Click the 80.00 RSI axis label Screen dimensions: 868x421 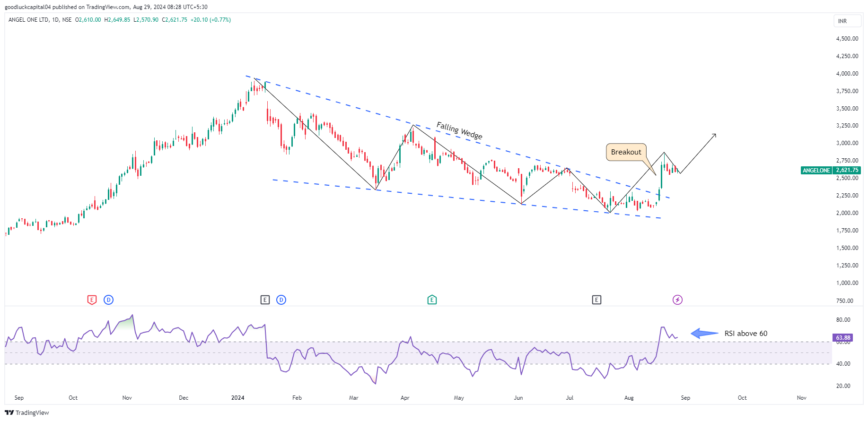pos(843,320)
